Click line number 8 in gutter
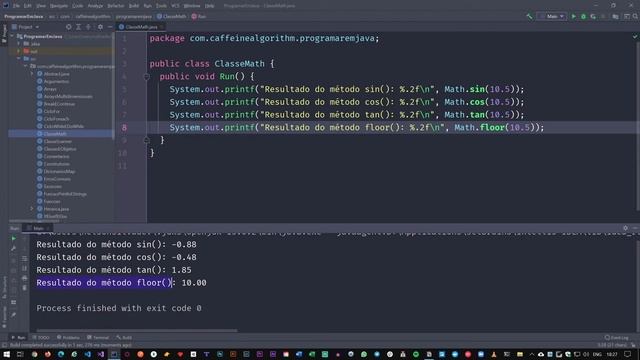Screen dimensions: 640x360 coord(124,128)
